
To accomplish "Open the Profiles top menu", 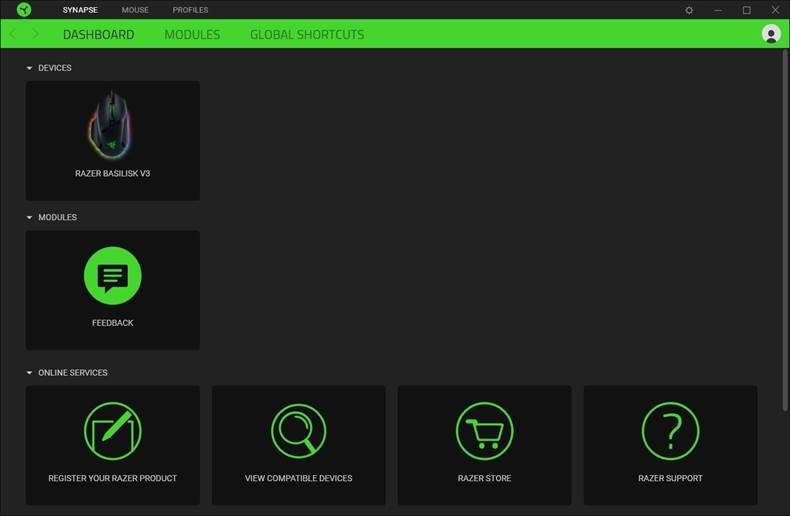I will [x=190, y=10].
